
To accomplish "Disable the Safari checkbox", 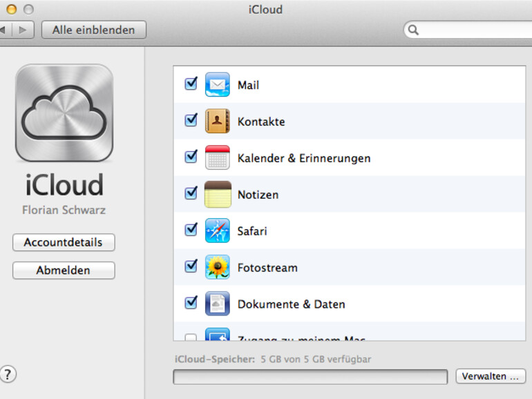I will point(191,229).
